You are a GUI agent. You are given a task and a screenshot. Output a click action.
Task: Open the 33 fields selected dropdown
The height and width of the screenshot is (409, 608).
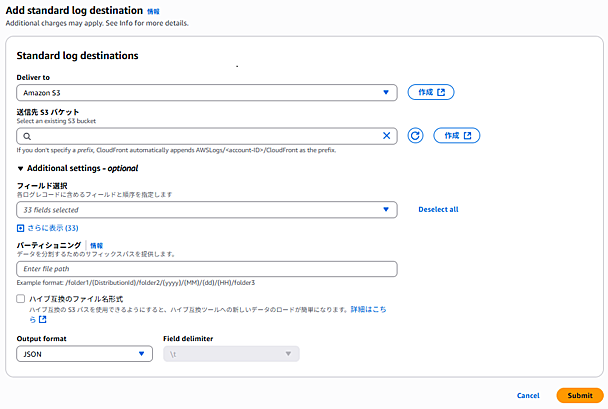click(x=207, y=210)
